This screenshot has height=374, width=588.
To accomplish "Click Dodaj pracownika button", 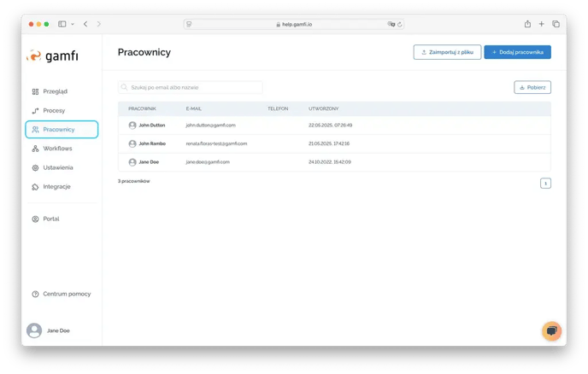I will point(517,52).
